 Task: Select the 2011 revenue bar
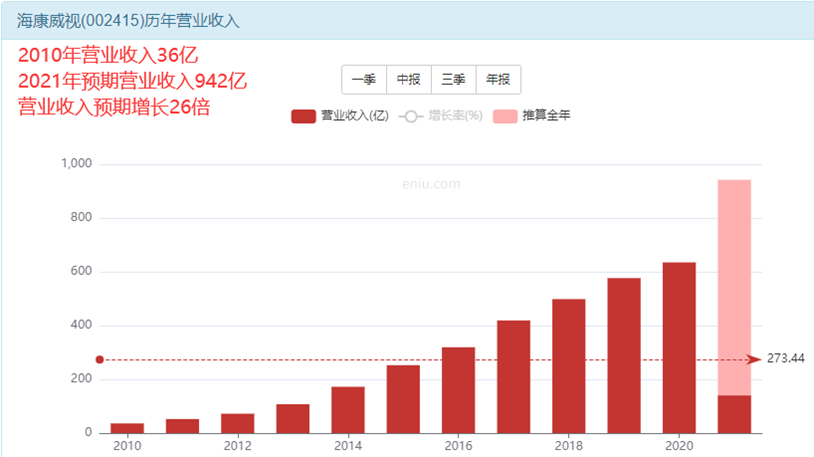182,426
